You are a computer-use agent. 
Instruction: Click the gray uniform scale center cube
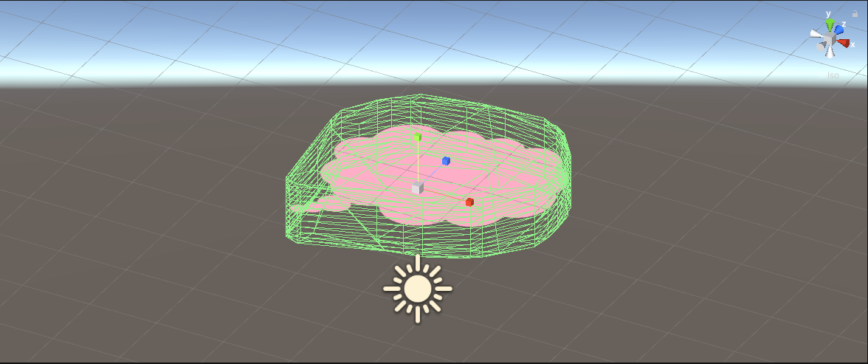point(418,188)
